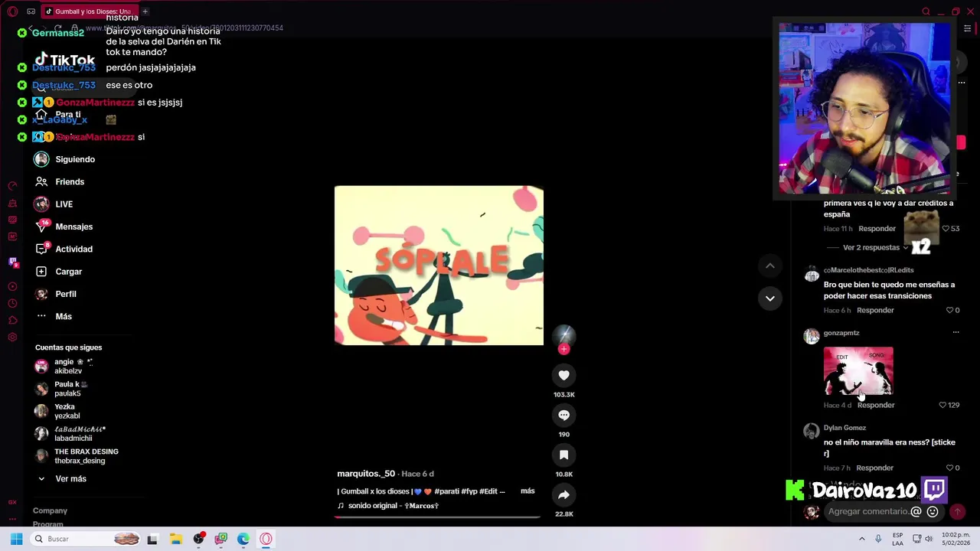The width and height of the screenshot is (980, 551).
Task: Like the 'Bro que bien te quedo' comment
Action: [949, 310]
